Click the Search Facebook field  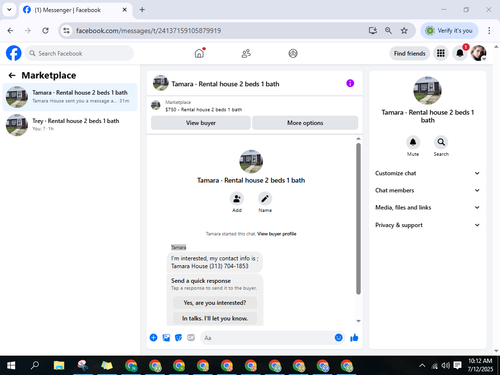pyautogui.click(x=79, y=53)
